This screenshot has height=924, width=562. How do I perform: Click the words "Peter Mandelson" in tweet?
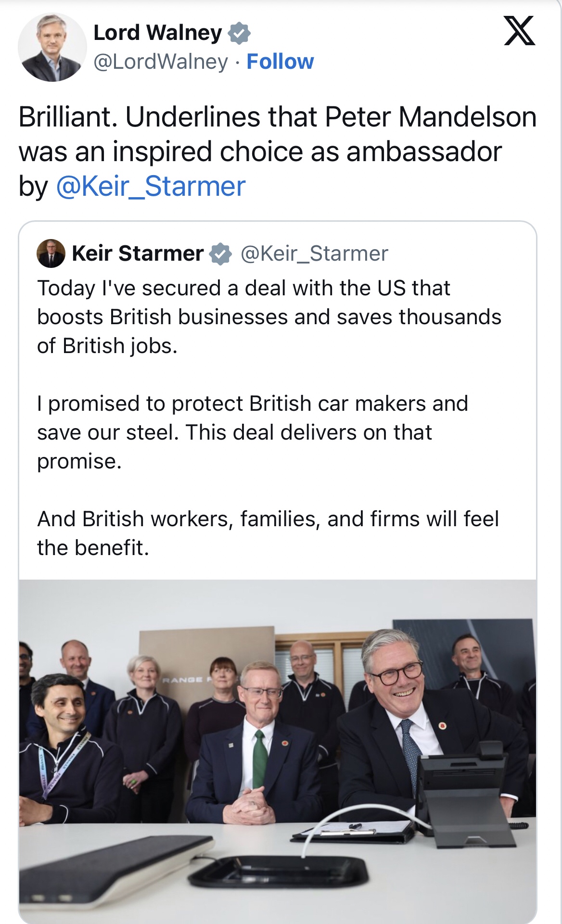pyautogui.click(x=430, y=117)
